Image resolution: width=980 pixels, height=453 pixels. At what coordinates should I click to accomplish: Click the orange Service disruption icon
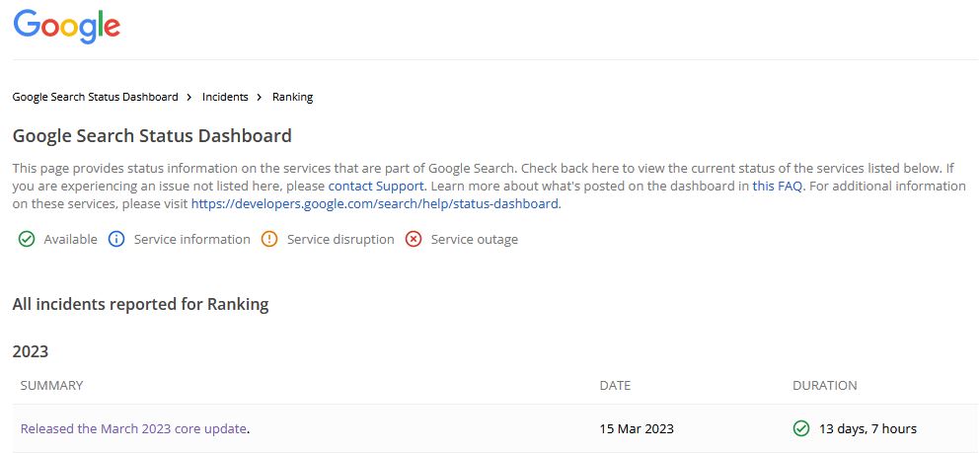(269, 239)
